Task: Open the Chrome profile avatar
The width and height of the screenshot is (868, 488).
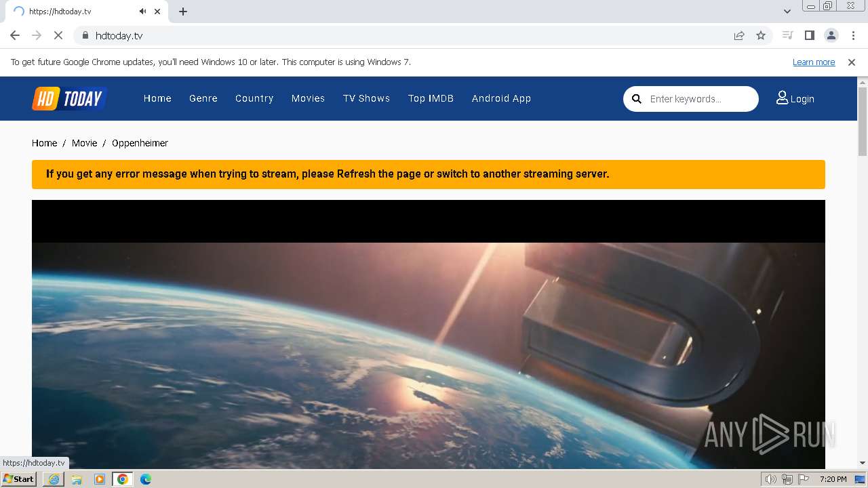Action: coord(831,35)
